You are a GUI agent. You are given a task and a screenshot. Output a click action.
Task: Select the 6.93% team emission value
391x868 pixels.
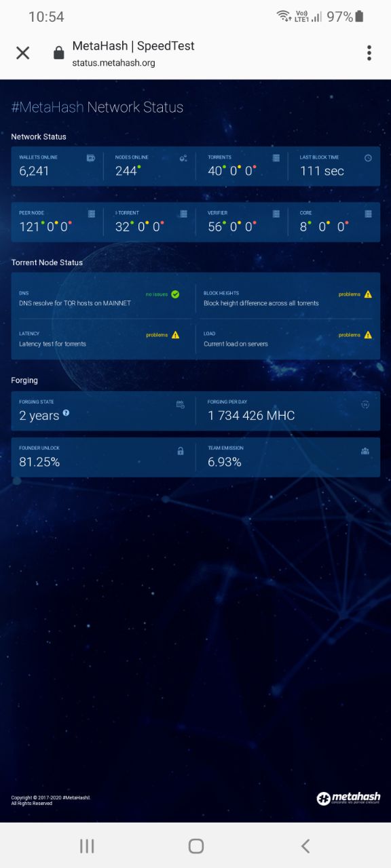tap(225, 462)
